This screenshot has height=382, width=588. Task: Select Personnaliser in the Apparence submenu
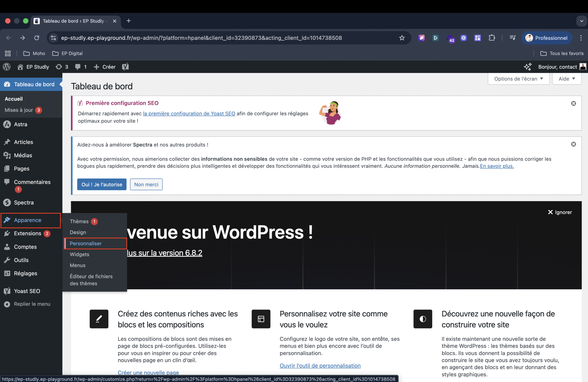[x=86, y=243]
